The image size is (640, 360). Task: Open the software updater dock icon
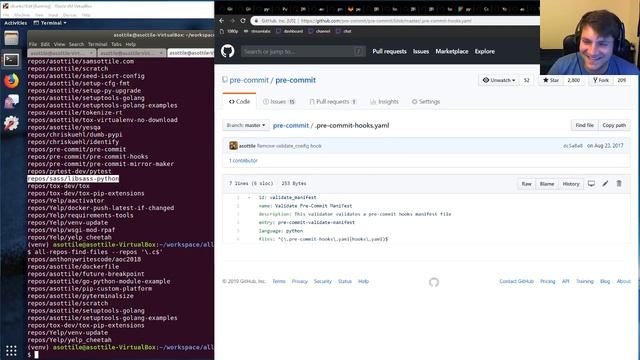point(11,122)
